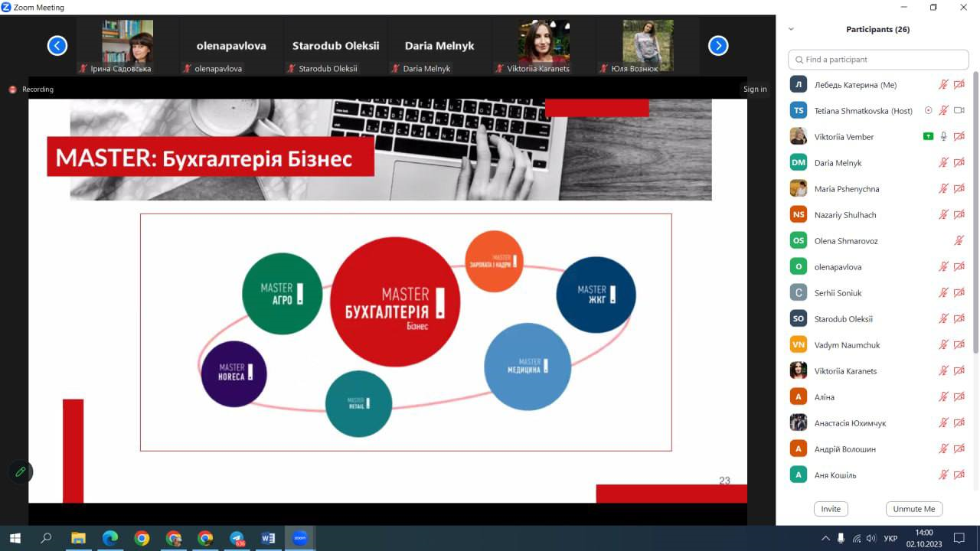The image size is (980, 551).
Task: Toggle Olena Shmarovoz's muted microphone icon
Action: click(x=959, y=241)
